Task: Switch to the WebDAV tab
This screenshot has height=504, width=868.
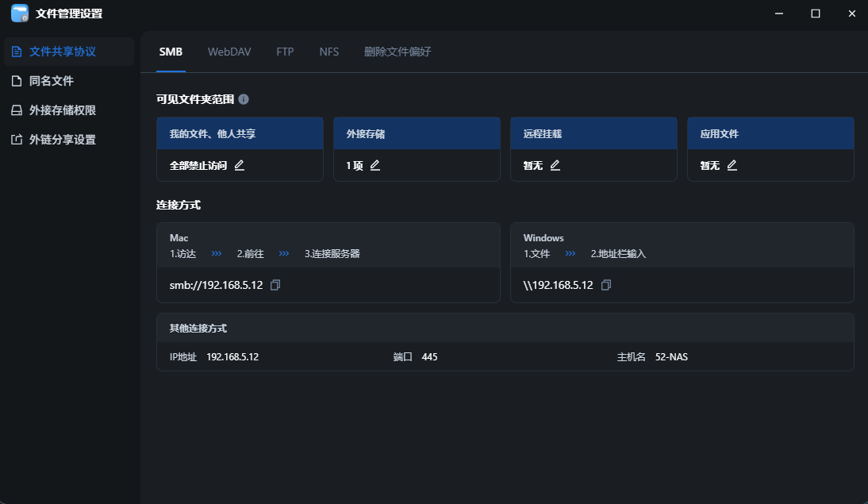Action: pyautogui.click(x=229, y=52)
